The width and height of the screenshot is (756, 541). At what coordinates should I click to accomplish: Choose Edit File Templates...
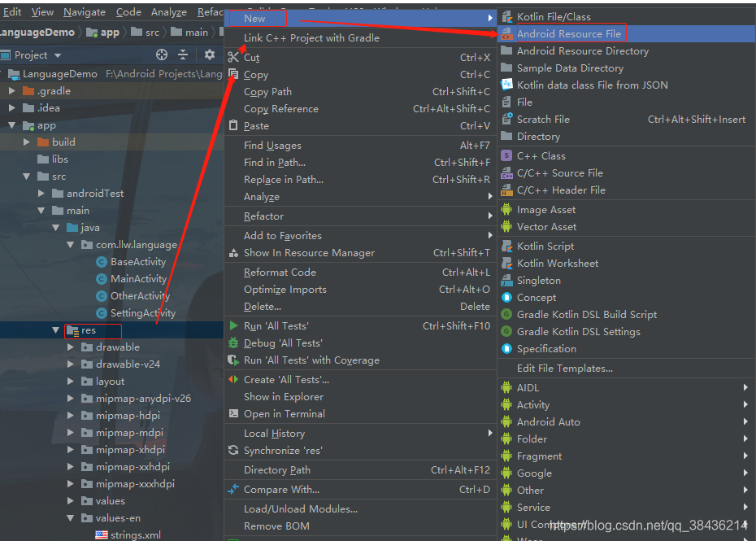[x=626, y=369]
